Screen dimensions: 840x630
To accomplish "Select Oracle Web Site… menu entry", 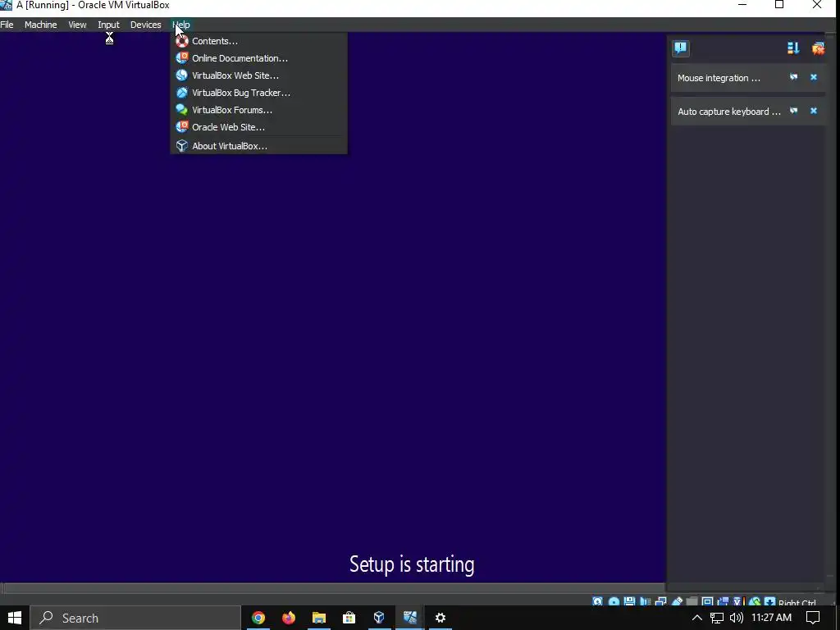I will (258, 127).
